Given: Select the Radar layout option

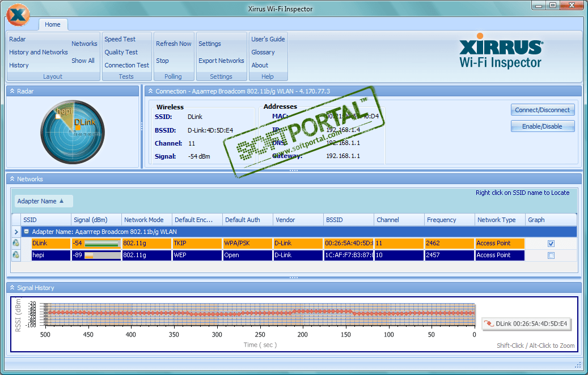Looking at the screenshot, I should 17,39.
